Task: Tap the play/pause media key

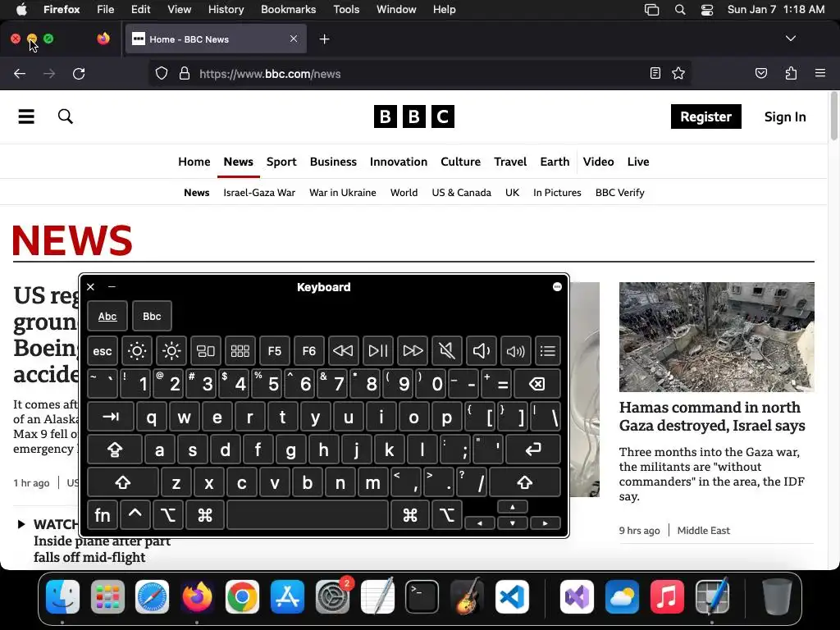Action: [377, 351]
